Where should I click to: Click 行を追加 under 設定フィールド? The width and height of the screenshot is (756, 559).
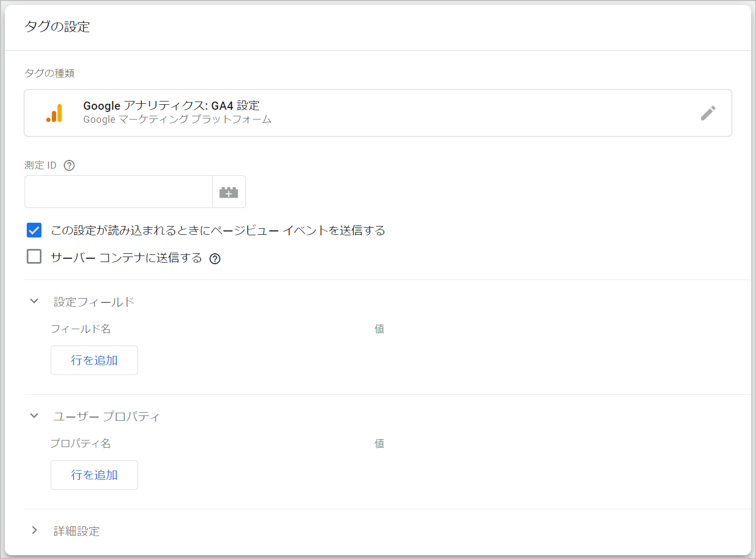(x=94, y=360)
